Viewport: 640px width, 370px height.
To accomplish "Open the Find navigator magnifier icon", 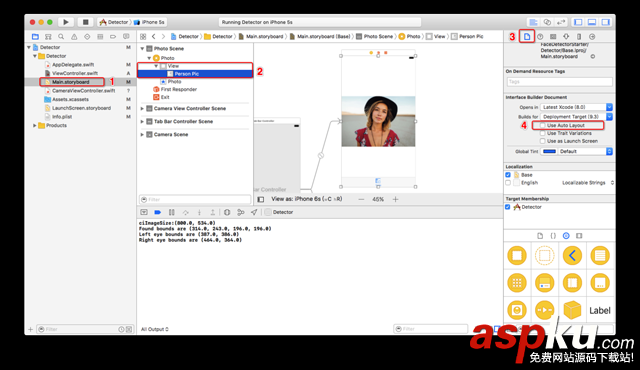I will coord(61,37).
